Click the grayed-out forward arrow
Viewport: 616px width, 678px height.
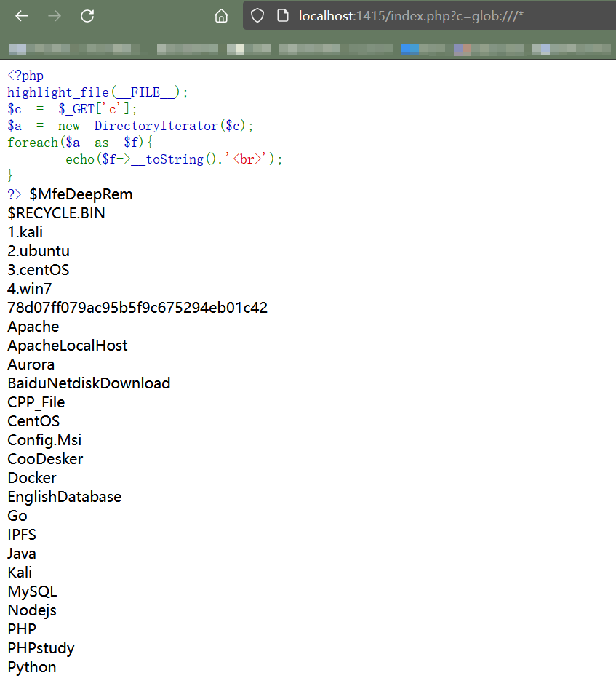coord(54,15)
